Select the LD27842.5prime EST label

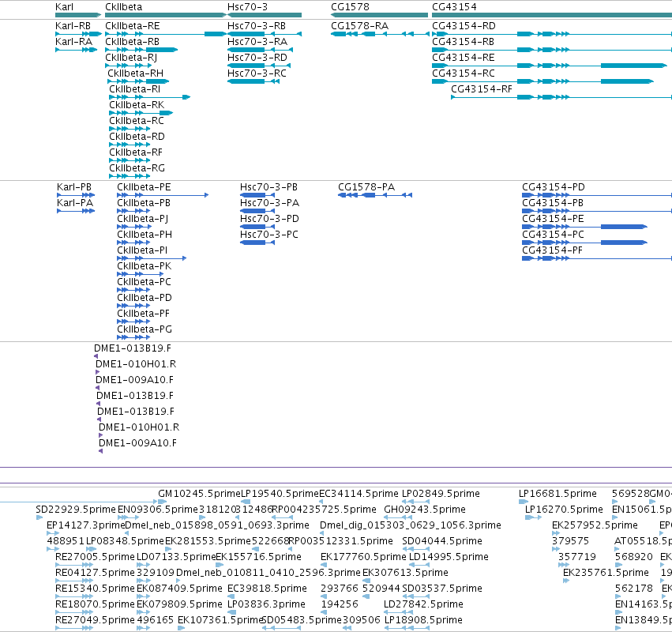423,604
